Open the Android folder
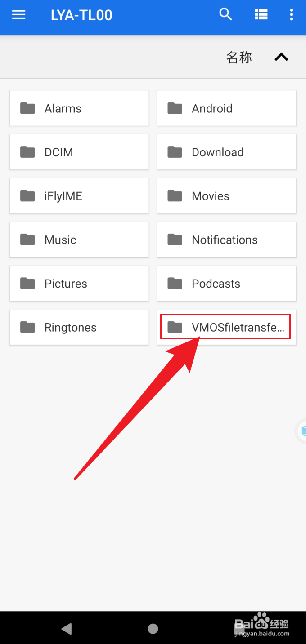 tap(226, 108)
